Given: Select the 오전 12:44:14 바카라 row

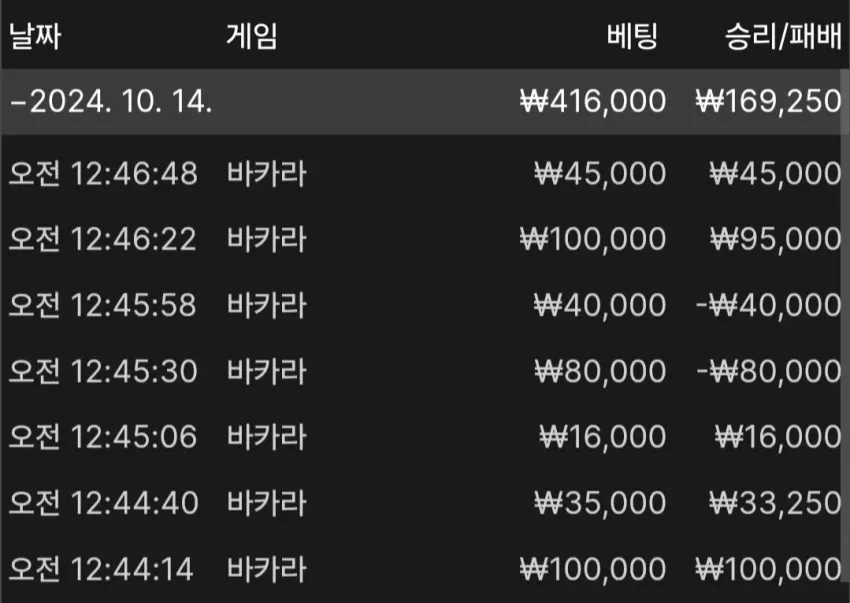Looking at the screenshot, I should click(425, 569).
